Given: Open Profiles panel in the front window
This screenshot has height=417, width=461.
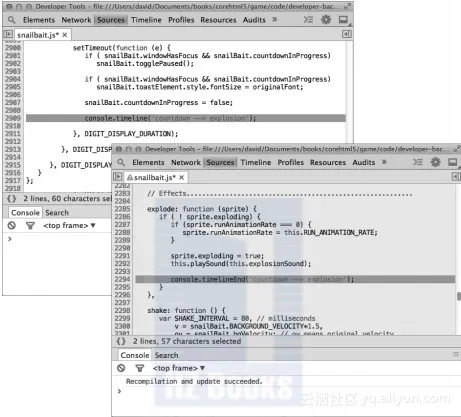Looking at the screenshot, I should tap(291, 162).
